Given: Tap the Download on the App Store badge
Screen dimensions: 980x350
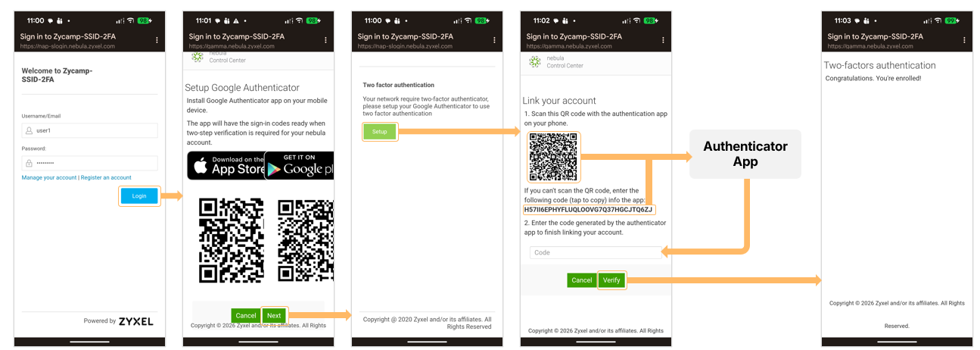Looking at the screenshot, I should pyautogui.click(x=226, y=165).
